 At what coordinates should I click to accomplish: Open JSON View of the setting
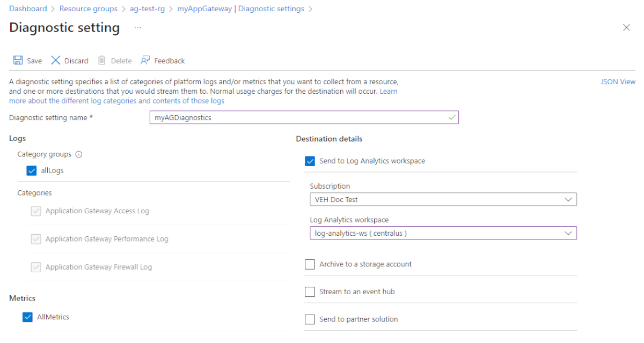618,81
